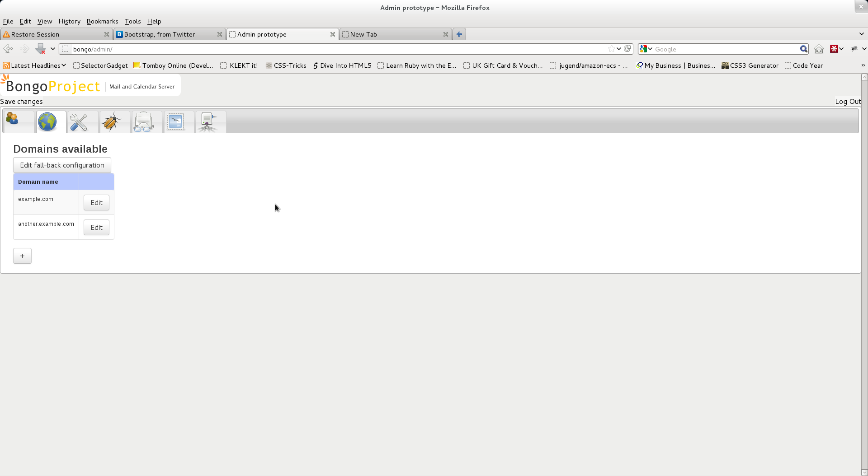This screenshot has width=868, height=476.
Task: Open the My Business bookmark
Action: pyautogui.click(x=676, y=65)
